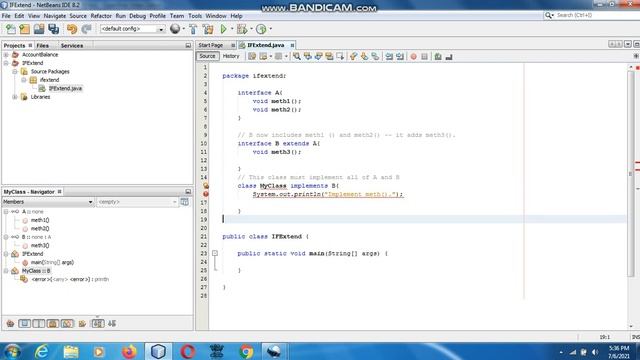Select main(String[] args) in Navigator
Viewport: 640px width, 360px height.
[x=52, y=262]
